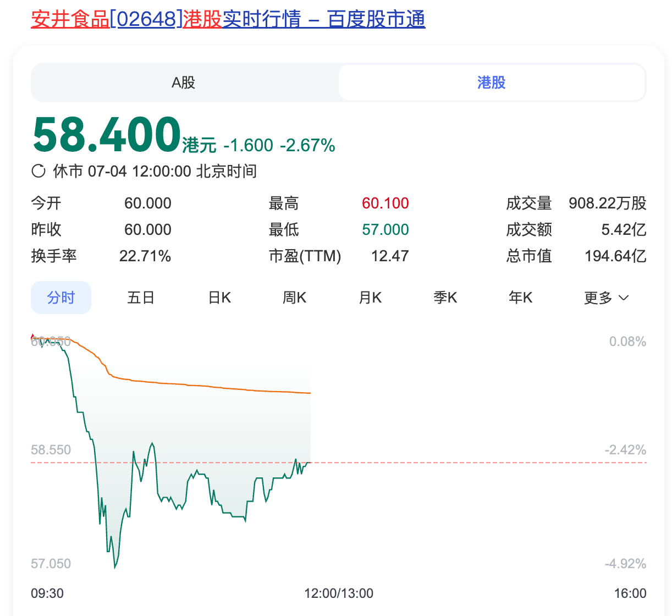This screenshot has height=616, width=672.
Task: Click the 成交量 value 908.22万股
Action: (608, 203)
